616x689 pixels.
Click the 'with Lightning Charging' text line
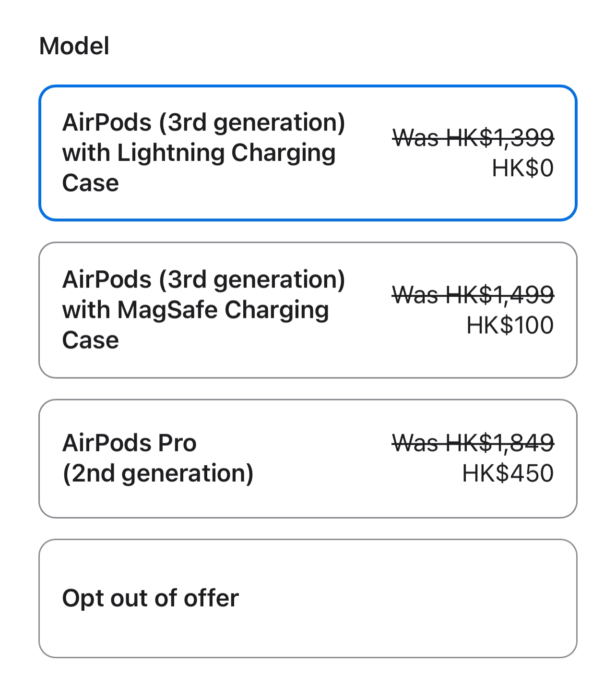point(199,153)
